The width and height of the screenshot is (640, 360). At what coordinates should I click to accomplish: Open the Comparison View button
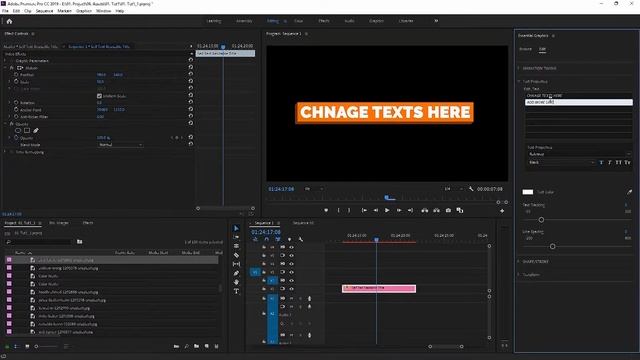(x=460, y=210)
